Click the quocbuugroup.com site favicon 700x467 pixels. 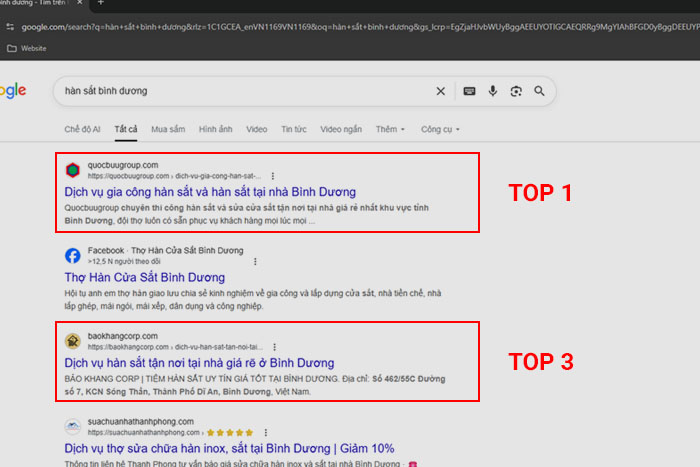73,170
